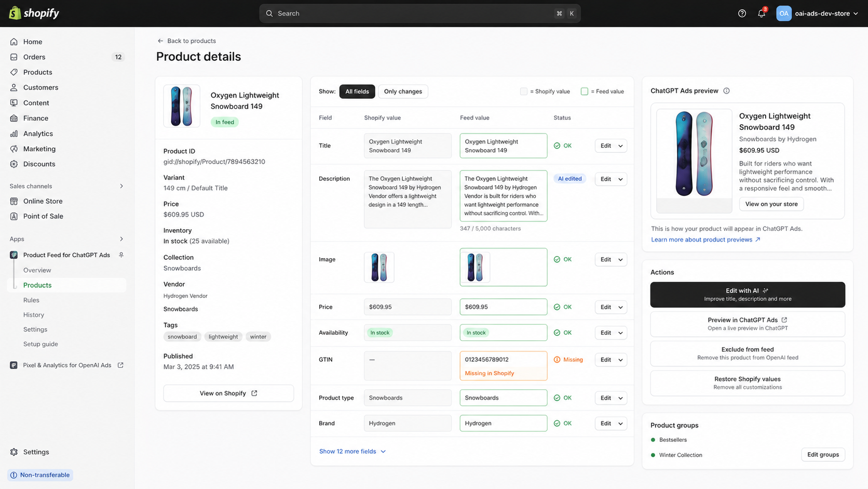Click the external link icon beside Pixel & Analytics
The width and height of the screenshot is (868, 489).
click(x=120, y=365)
